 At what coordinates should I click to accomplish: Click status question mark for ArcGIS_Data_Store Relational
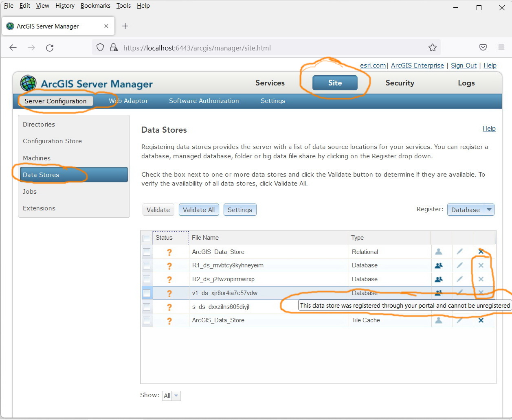coord(169,252)
